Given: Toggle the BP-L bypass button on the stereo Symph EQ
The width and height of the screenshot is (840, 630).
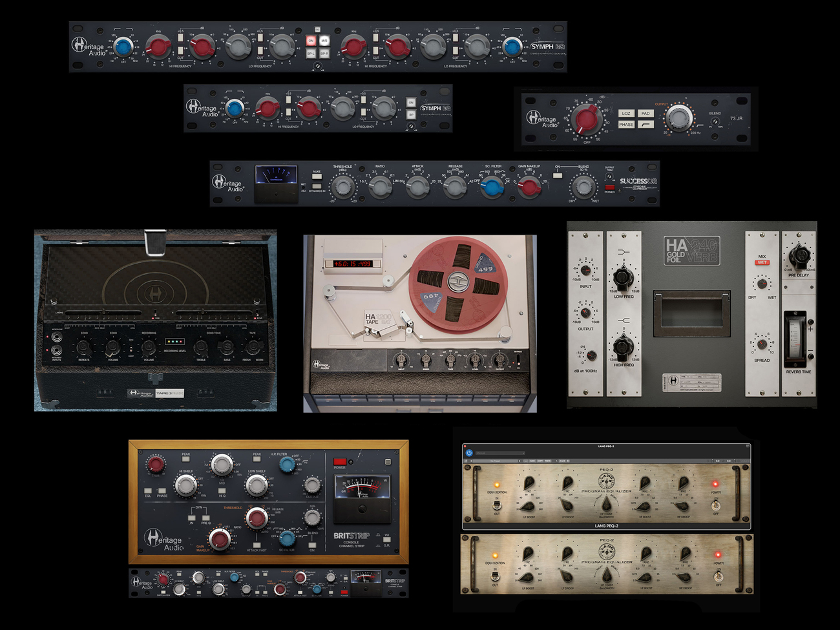Looking at the screenshot, I should (311, 54).
